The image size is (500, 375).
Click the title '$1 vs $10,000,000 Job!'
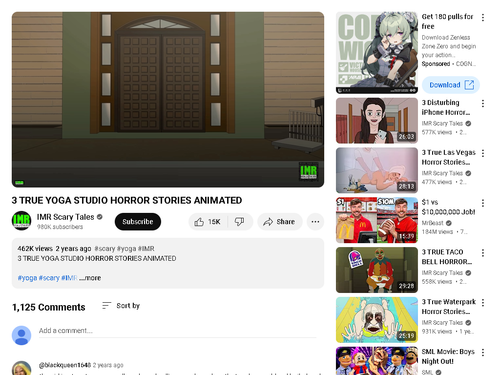pyautogui.click(x=448, y=207)
